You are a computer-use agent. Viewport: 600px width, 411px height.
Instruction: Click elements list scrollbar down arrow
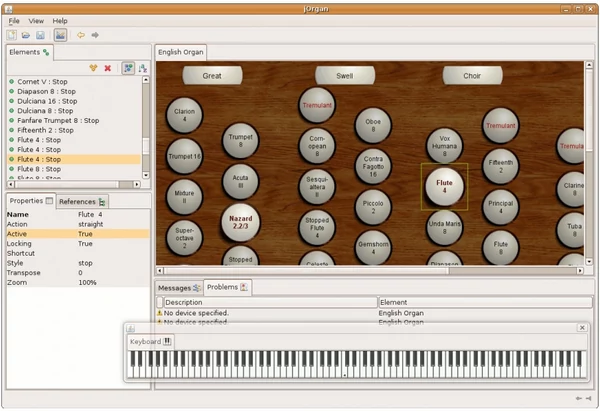tap(146, 175)
